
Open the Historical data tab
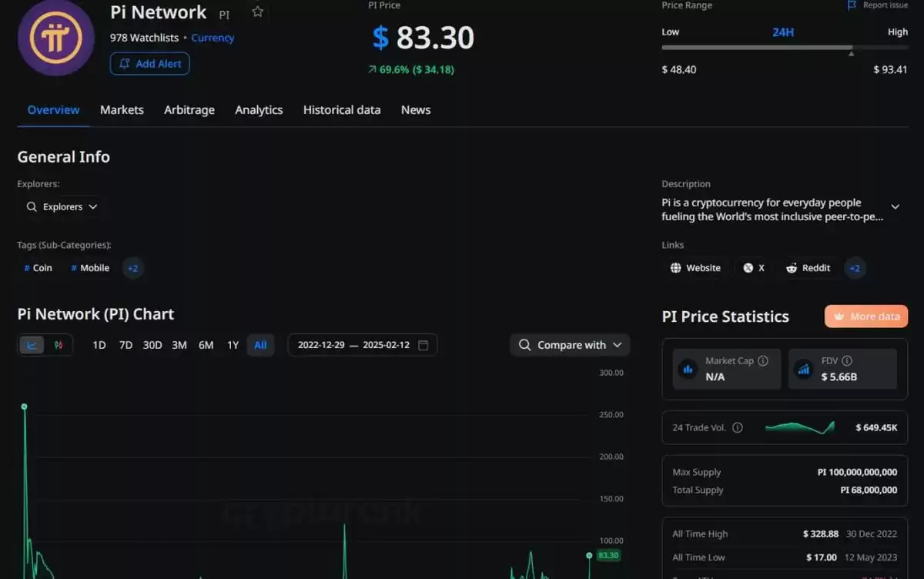pyautogui.click(x=342, y=110)
